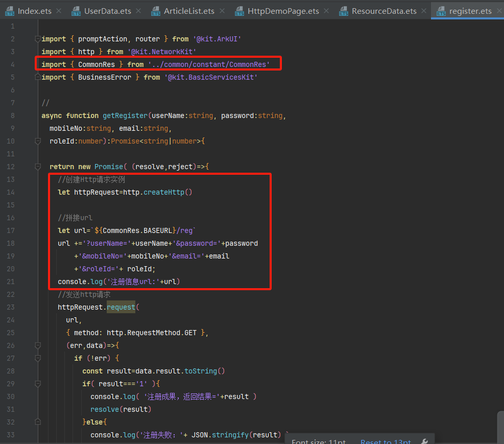Open the HttpDemoPage.ets tab

[283, 11]
